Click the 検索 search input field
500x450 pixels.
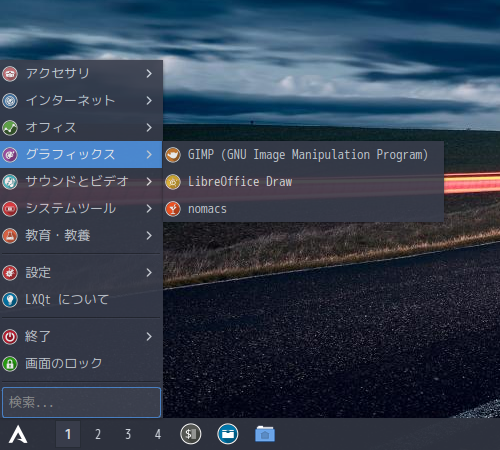[x=81, y=402]
